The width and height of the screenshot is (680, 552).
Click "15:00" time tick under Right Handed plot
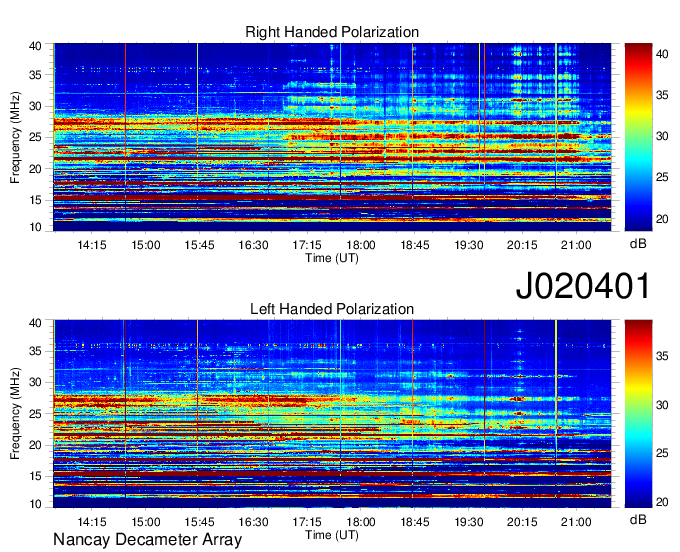[x=146, y=245]
